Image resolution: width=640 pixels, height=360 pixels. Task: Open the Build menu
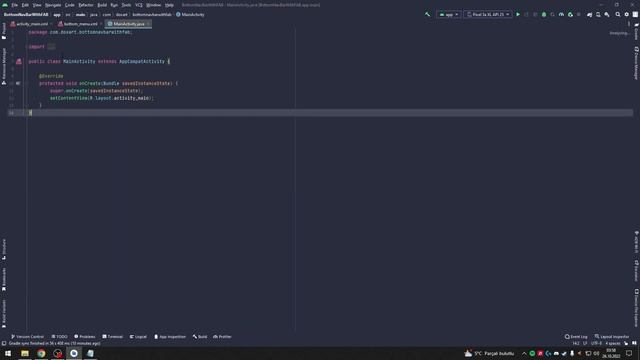(102, 5)
